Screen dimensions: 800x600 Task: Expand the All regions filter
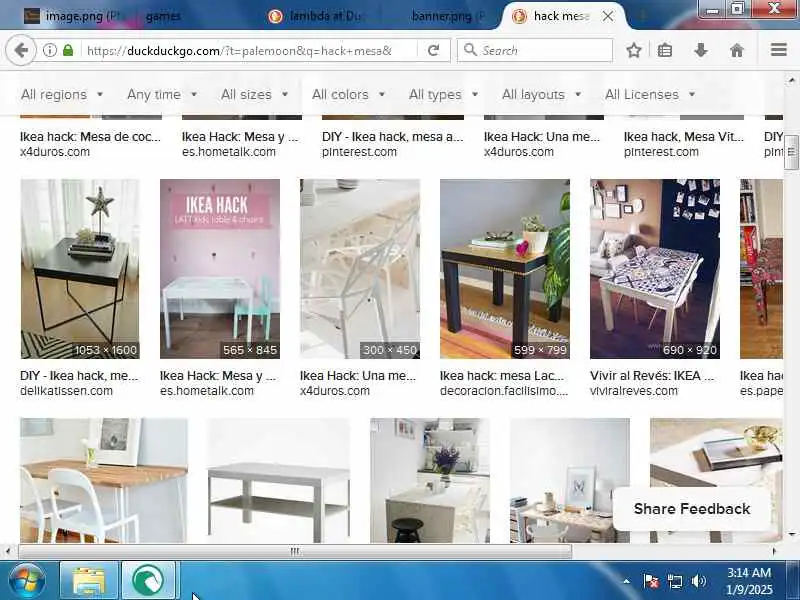(x=62, y=94)
